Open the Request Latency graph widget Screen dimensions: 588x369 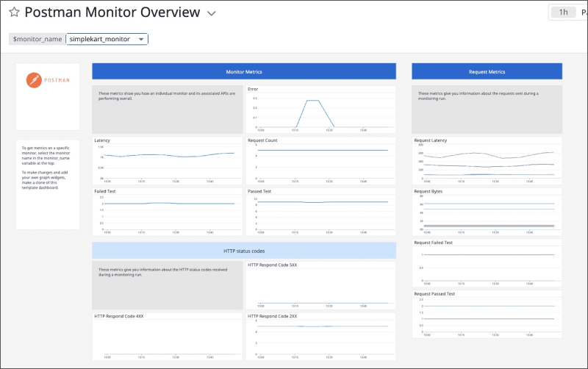coord(487,160)
